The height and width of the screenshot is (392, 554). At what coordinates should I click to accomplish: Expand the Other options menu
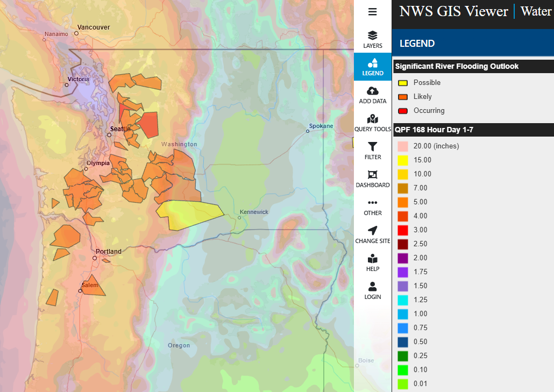click(372, 207)
